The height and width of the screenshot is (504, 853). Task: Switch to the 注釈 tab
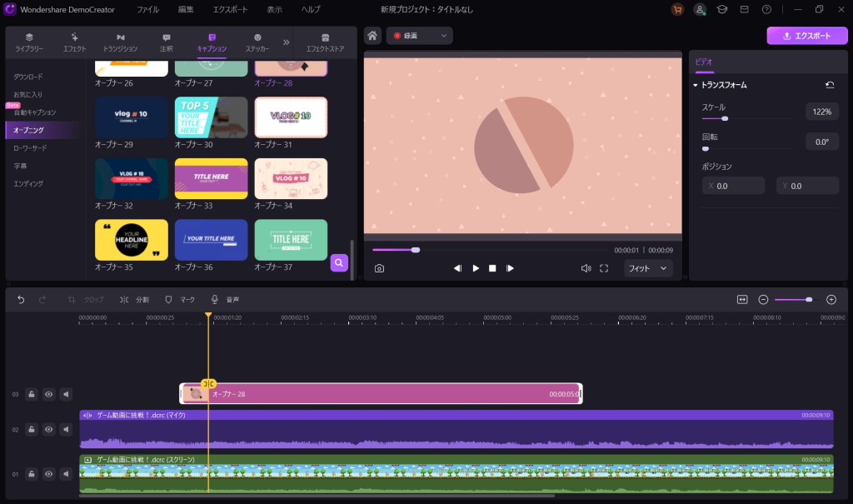pos(166,42)
